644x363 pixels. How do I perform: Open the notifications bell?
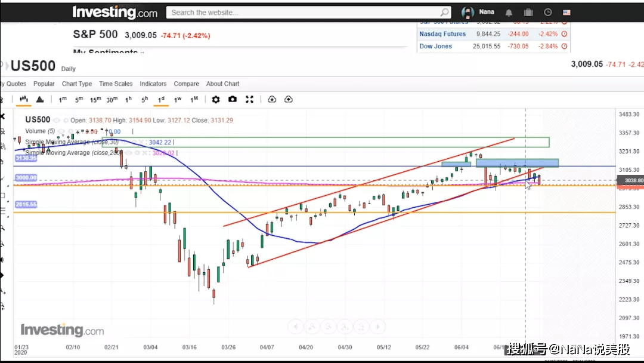(x=509, y=13)
